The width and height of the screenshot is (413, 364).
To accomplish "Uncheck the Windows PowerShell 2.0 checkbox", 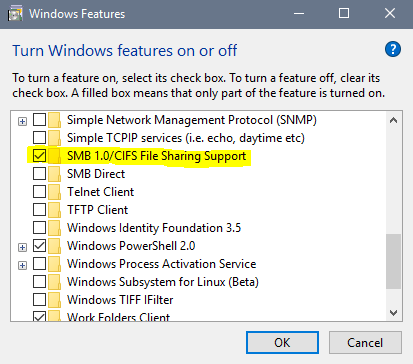I will (x=39, y=246).
